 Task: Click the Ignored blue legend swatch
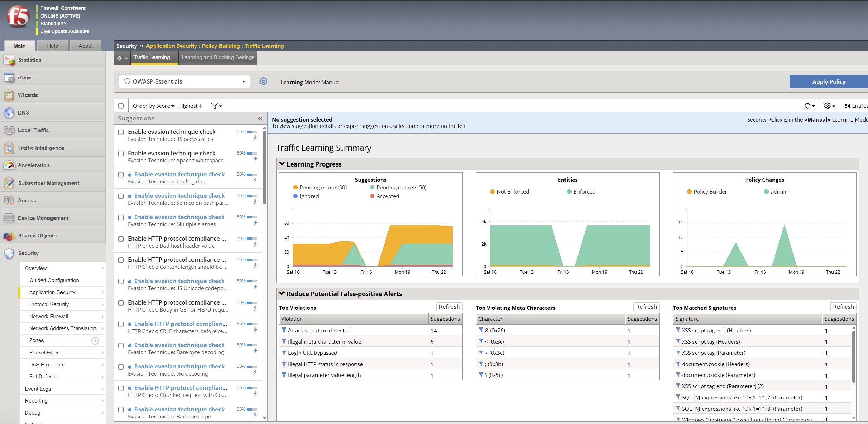(x=295, y=196)
